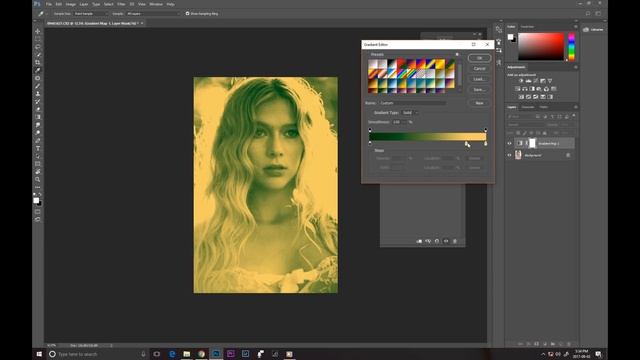
Task: Click the Load button
Action: pyautogui.click(x=479, y=79)
